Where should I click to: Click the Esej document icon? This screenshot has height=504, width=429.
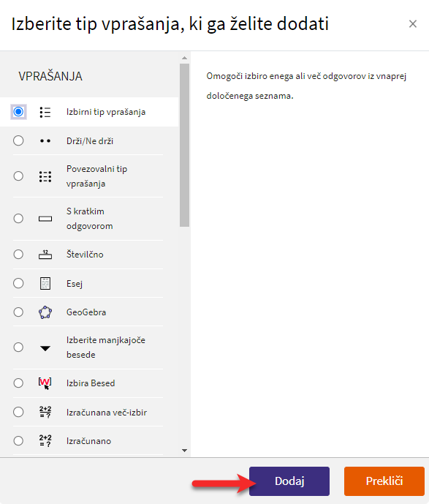pos(45,284)
